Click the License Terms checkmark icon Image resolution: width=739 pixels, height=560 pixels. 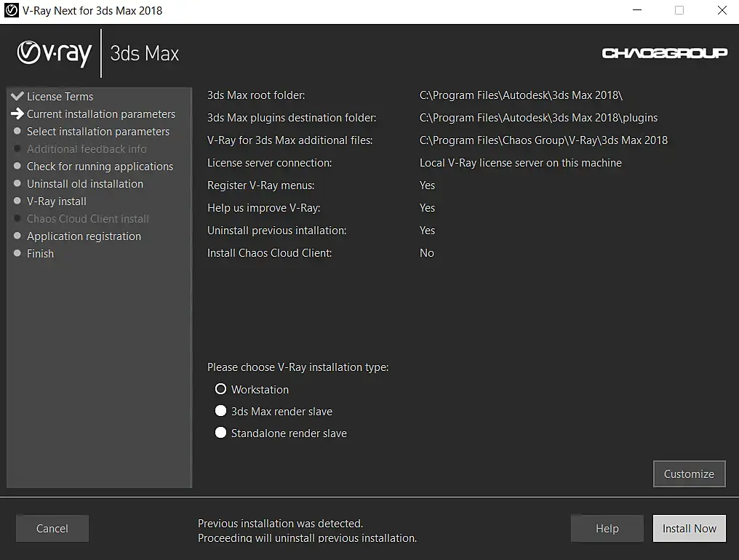(x=17, y=96)
